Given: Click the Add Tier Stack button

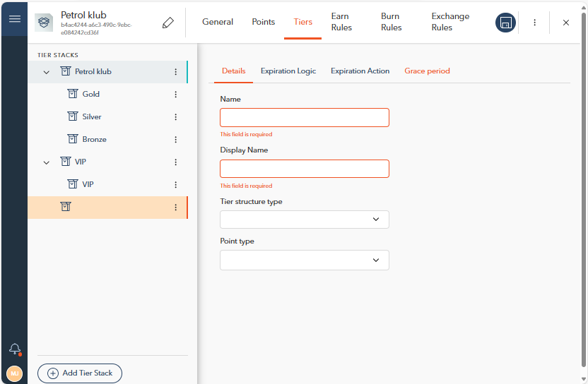Looking at the screenshot, I should [x=79, y=373].
